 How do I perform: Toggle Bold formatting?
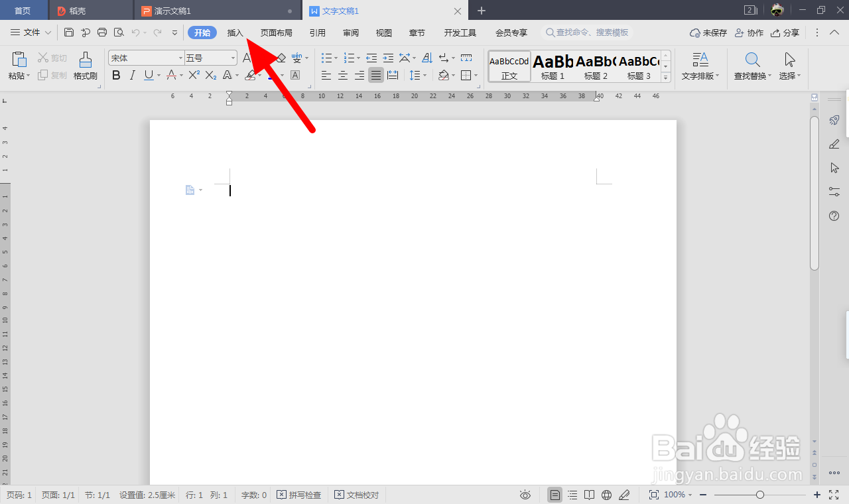116,76
